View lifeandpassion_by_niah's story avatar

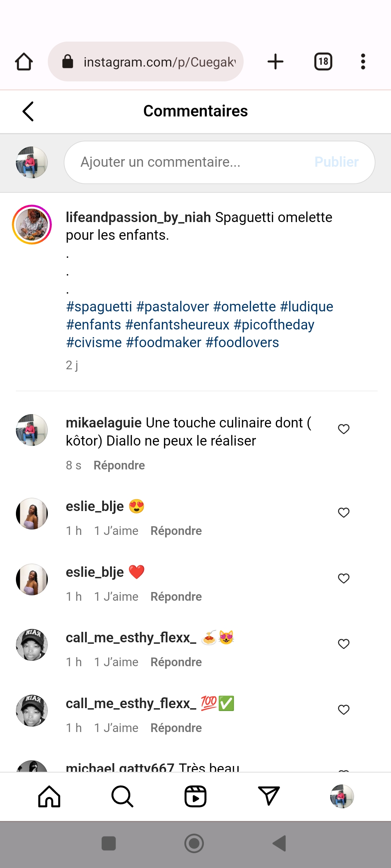click(32, 225)
